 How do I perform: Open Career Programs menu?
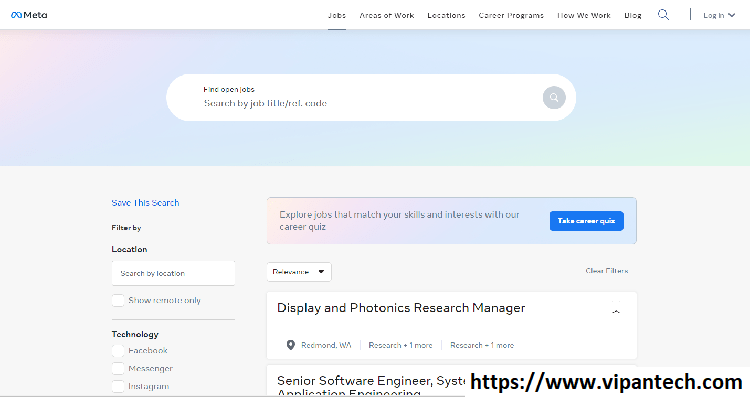511,15
